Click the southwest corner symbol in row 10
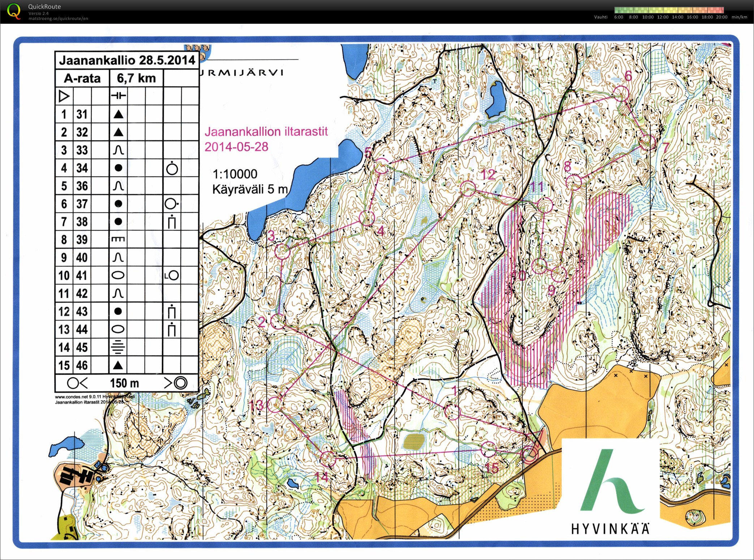The width and height of the screenshot is (754, 560). (x=172, y=275)
